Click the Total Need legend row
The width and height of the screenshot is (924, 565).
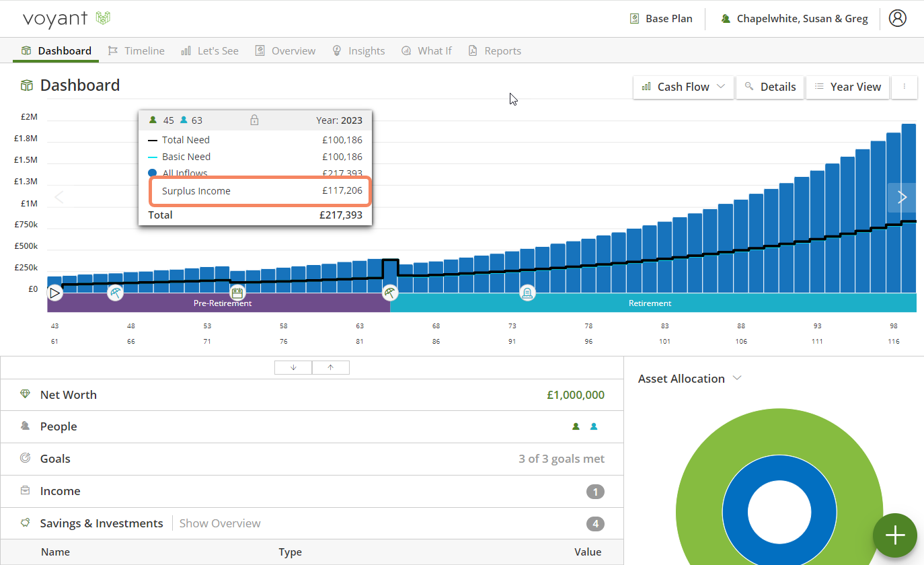coord(255,140)
